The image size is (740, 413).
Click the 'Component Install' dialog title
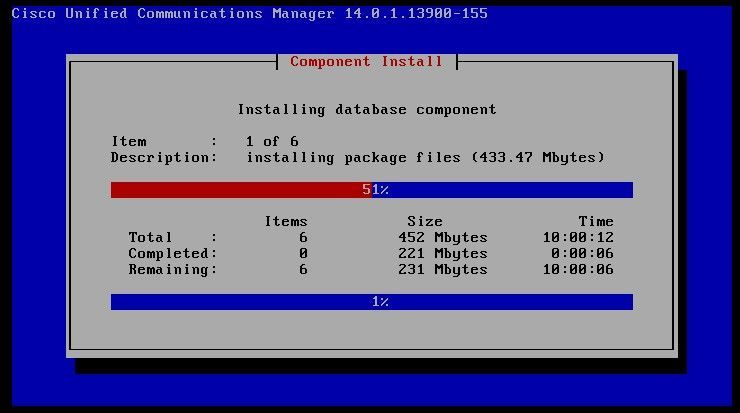click(x=367, y=61)
